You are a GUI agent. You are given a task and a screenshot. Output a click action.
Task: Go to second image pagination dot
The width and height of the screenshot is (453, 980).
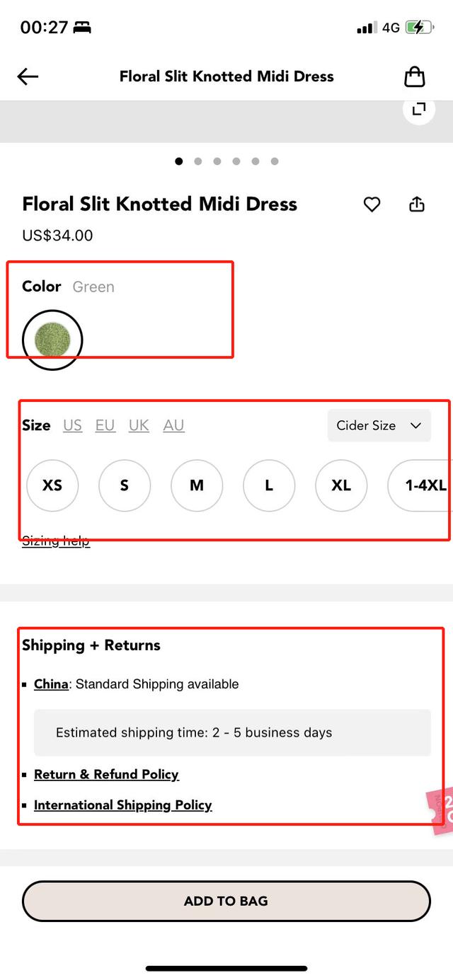pos(198,161)
